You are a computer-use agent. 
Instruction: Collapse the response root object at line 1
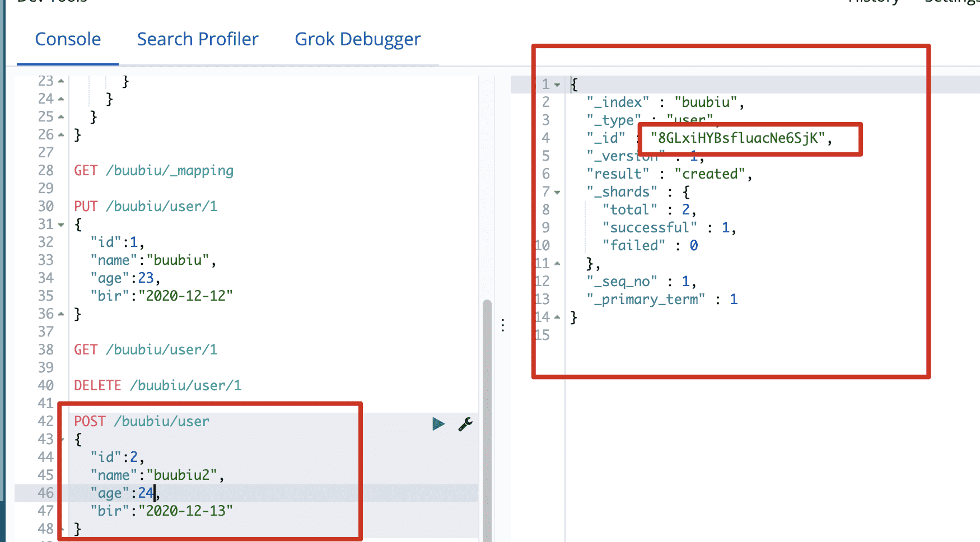pyautogui.click(x=557, y=85)
